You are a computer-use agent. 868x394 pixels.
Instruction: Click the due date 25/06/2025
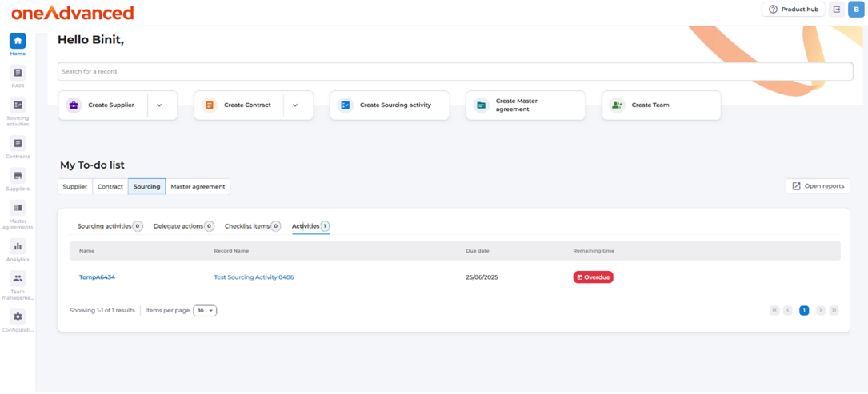tap(482, 277)
